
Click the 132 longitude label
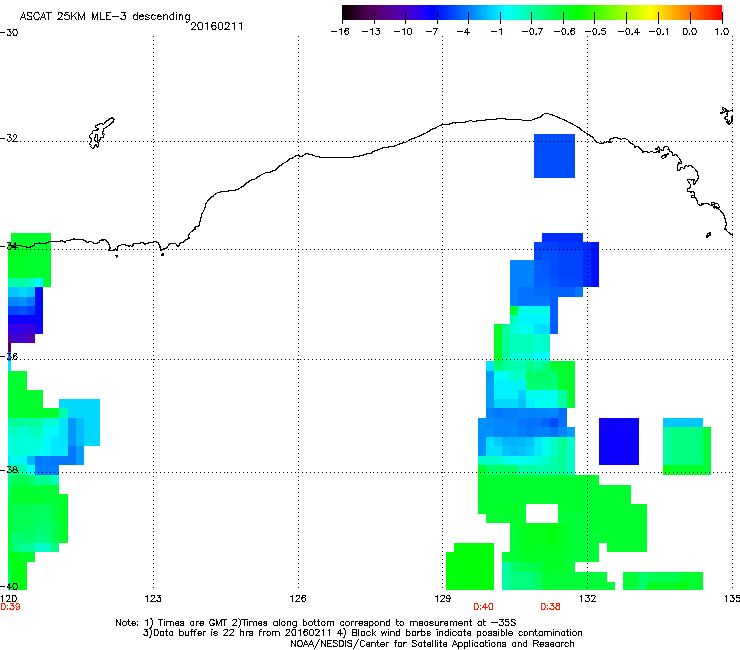pos(587,599)
